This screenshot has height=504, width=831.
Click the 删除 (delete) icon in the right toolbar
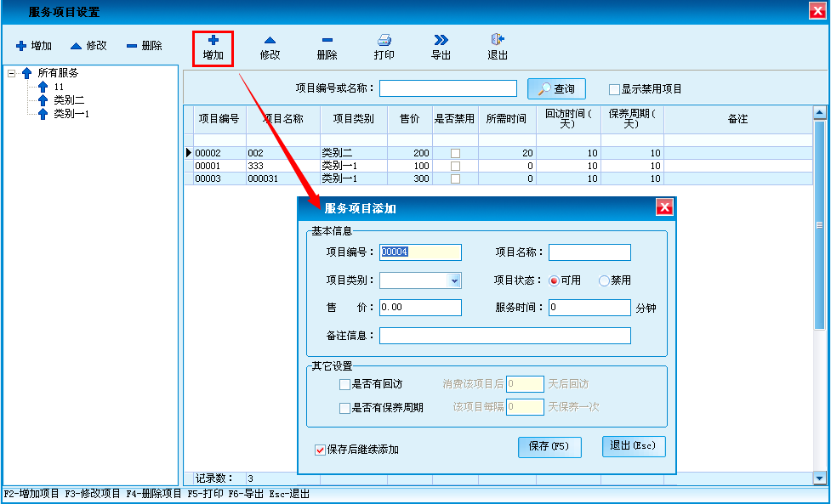(327, 40)
